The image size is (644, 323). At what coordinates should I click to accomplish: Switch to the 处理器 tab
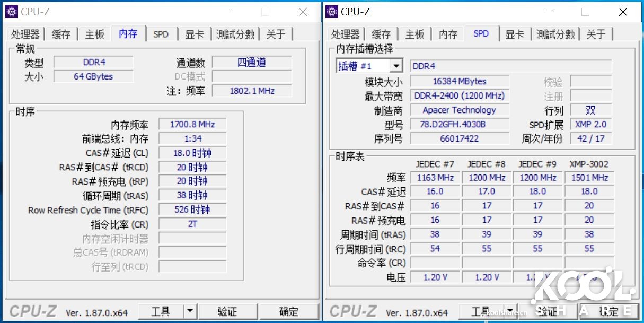(x=25, y=33)
